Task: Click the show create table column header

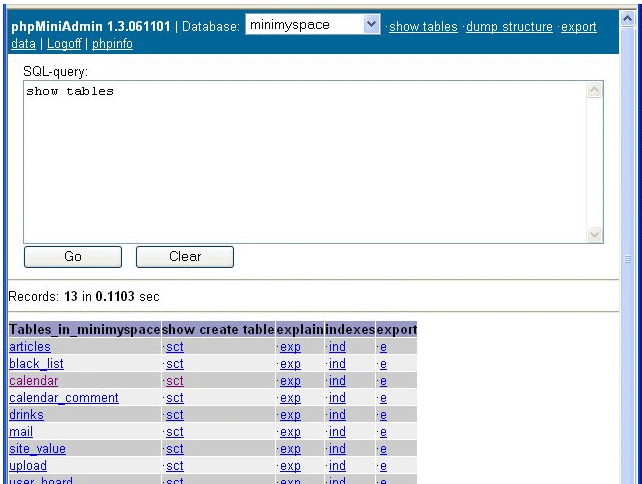Action: click(218, 330)
